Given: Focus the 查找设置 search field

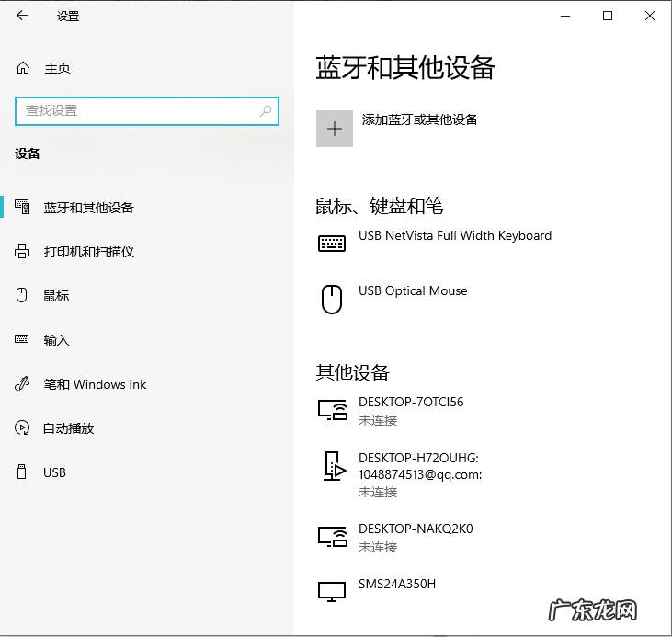Looking at the screenshot, I should tap(147, 111).
